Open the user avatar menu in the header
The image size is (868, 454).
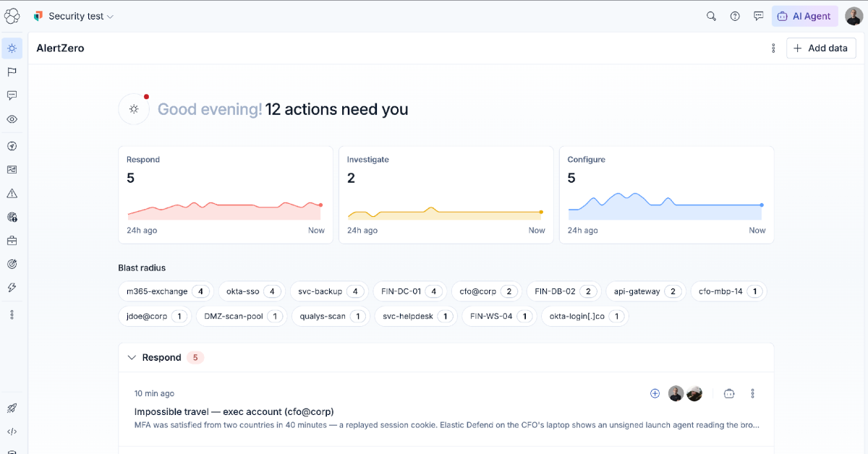854,16
